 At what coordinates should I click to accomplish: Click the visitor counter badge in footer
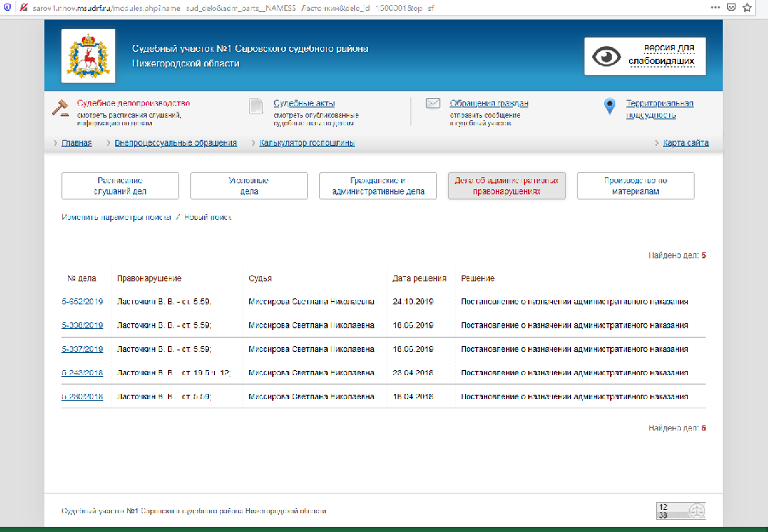pyautogui.click(x=680, y=511)
